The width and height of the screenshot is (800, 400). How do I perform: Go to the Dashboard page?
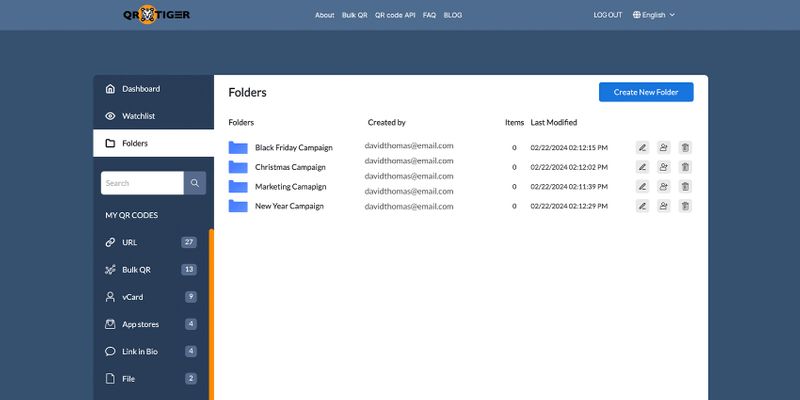tap(153, 89)
